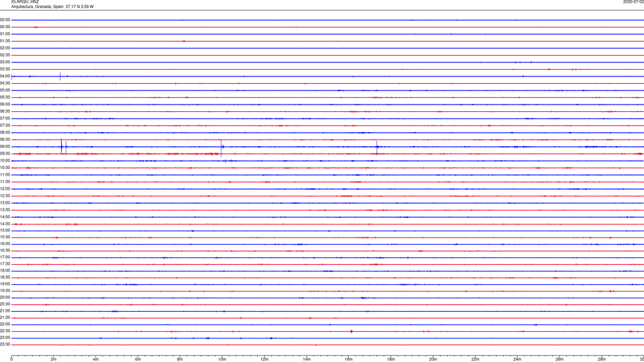This screenshot has width=644, height=362.
Task: Select the 11:30 time row label
Action: (5, 182)
